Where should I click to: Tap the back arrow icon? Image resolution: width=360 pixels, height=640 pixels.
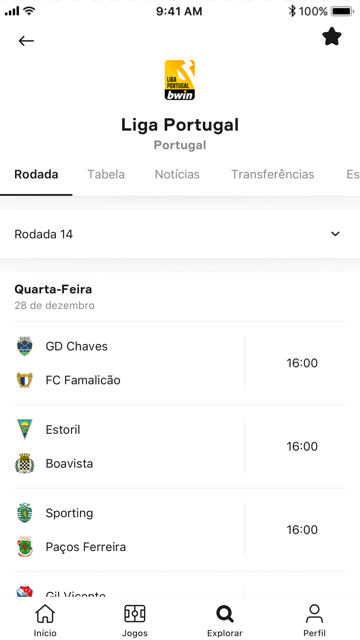[x=26, y=40]
